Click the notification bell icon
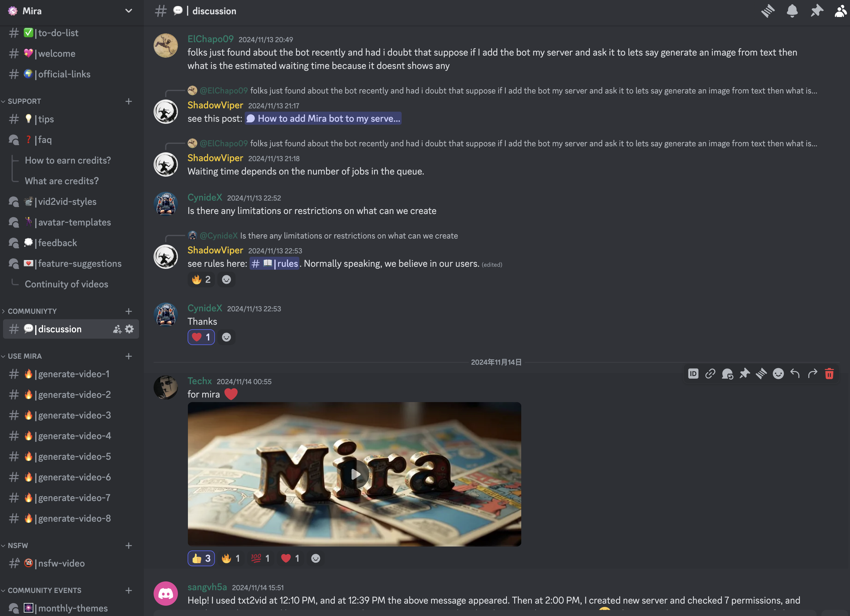The width and height of the screenshot is (850, 616). 792,11
